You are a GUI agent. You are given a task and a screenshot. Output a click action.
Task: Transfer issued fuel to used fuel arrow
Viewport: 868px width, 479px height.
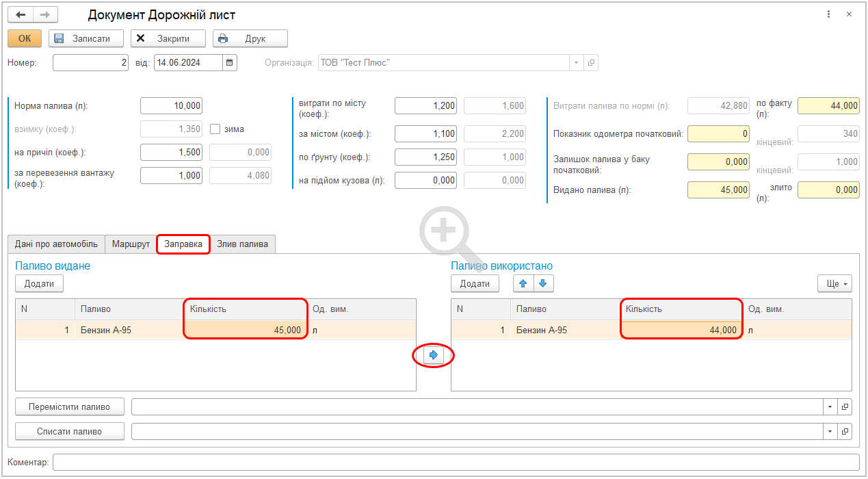[433, 355]
